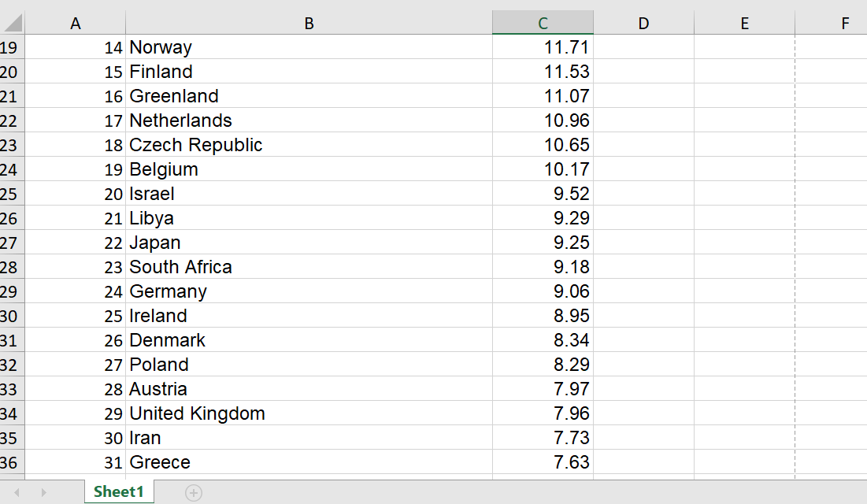This screenshot has width=867, height=504.
Task: Click the cell showing 11.71
Action: pos(543,47)
